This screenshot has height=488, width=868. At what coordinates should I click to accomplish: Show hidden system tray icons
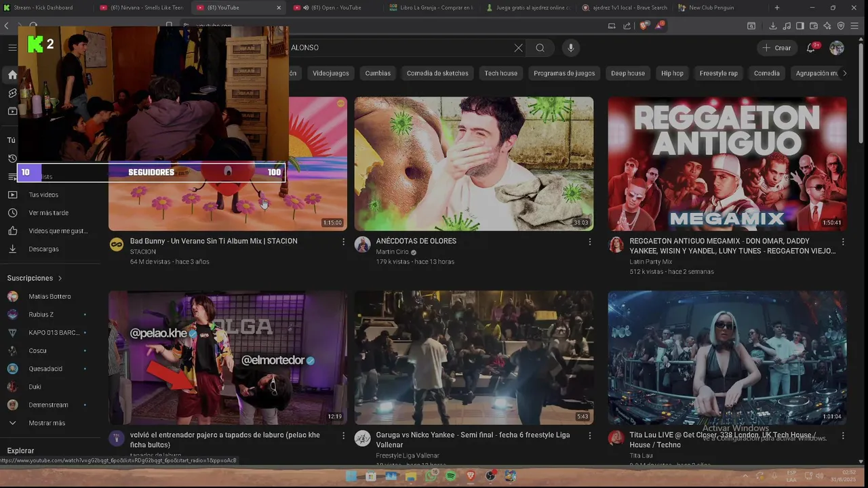[x=745, y=476]
